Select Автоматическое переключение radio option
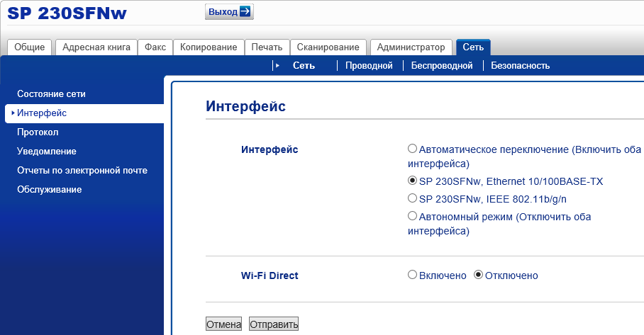 pyautogui.click(x=412, y=149)
